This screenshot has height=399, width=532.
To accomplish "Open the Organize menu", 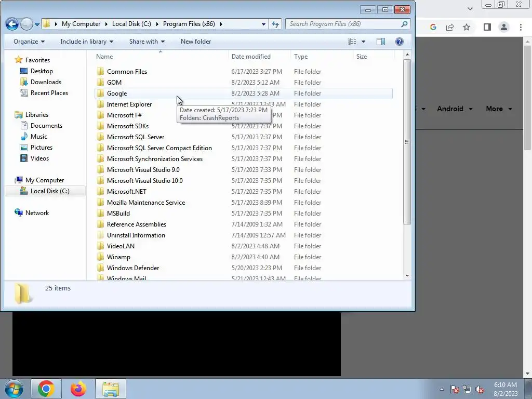I will [29, 42].
